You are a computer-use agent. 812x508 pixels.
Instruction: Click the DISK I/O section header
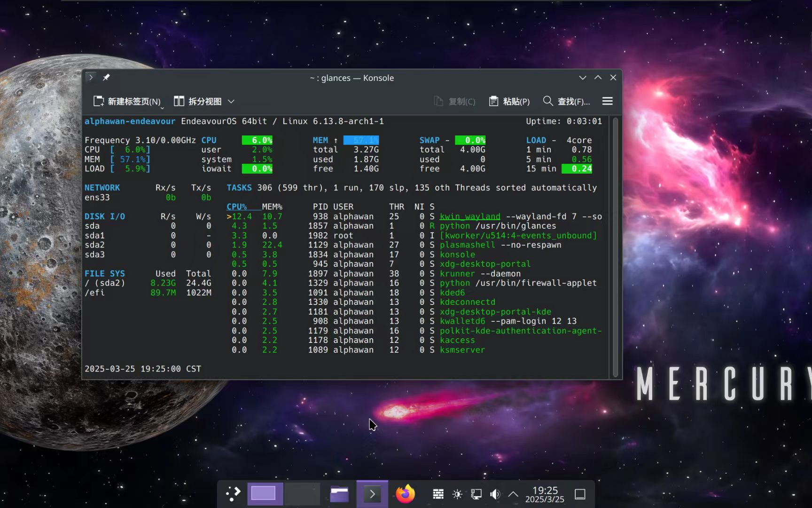click(105, 216)
